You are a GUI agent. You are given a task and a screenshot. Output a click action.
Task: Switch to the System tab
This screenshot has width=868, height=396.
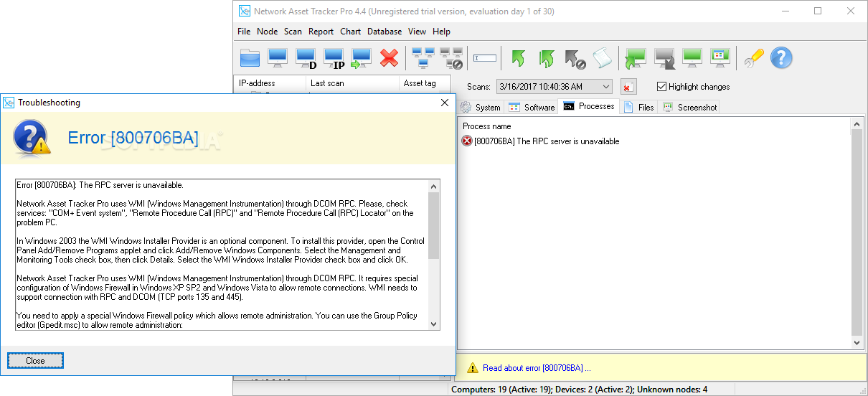[x=481, y=107]
